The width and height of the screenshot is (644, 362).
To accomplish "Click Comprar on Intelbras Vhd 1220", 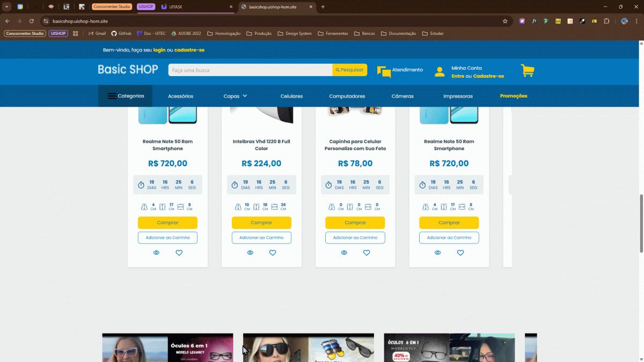I will click(x=261, y=223).
